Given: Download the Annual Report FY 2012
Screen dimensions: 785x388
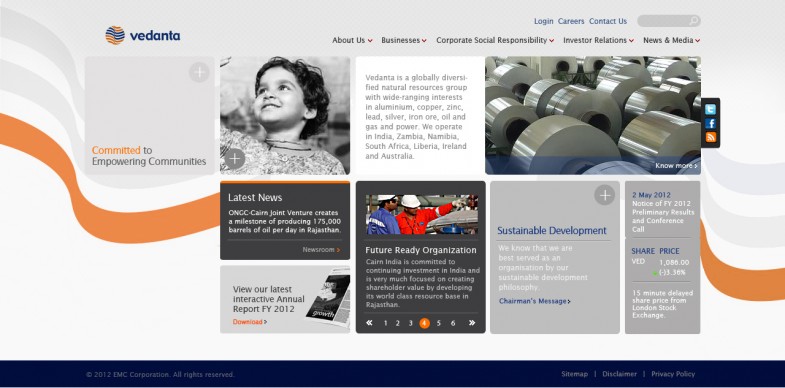Looking at the screenshot, I should tap(250, 322).
